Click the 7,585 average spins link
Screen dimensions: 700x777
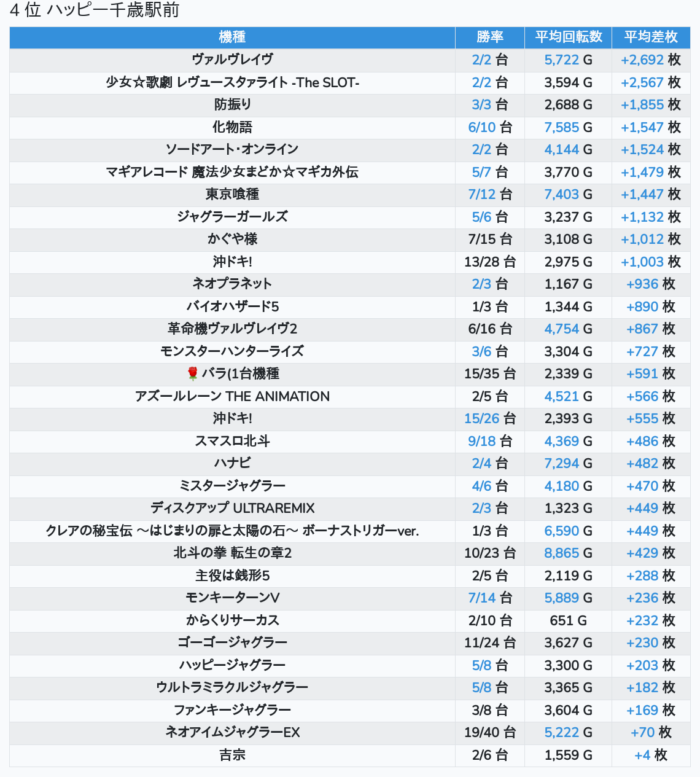tap(561, 127)
